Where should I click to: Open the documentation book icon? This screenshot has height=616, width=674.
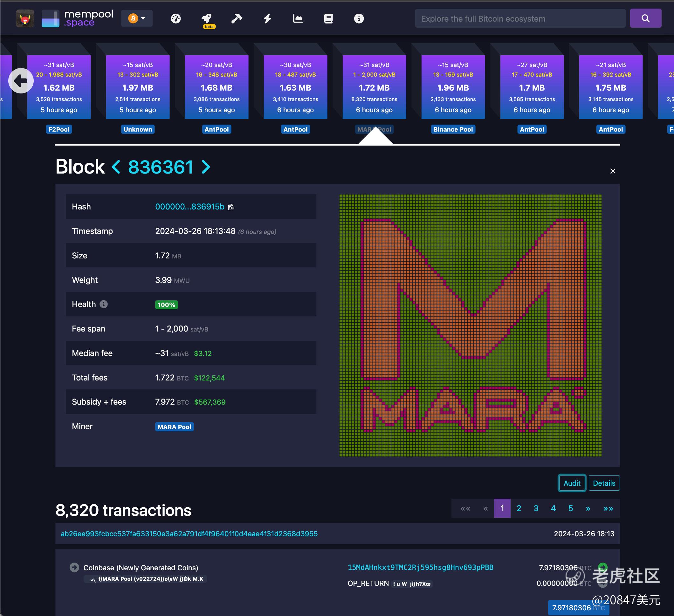(328, 19)
